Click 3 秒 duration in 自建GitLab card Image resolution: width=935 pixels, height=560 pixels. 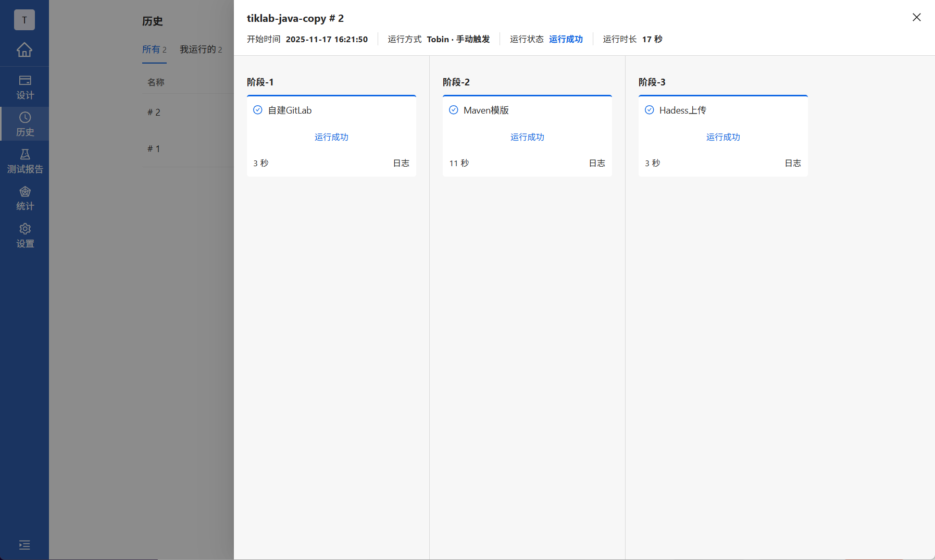[261, 163]
